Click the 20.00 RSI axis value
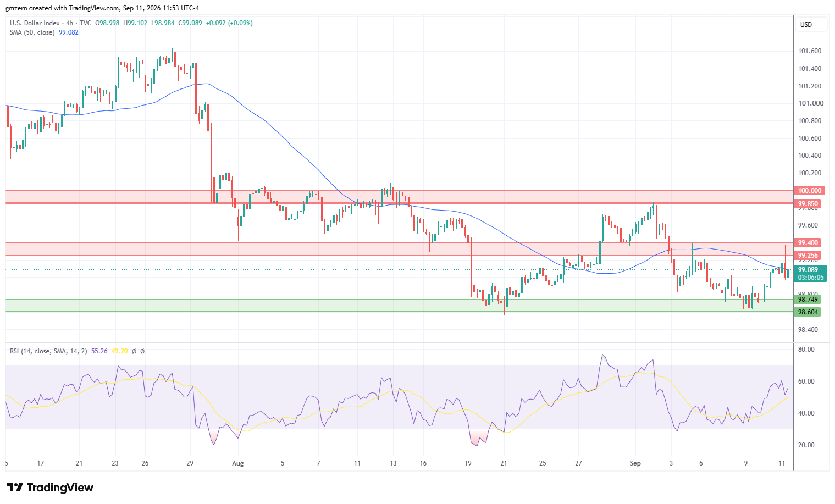835x504 pixels. [x=806, y=445]
